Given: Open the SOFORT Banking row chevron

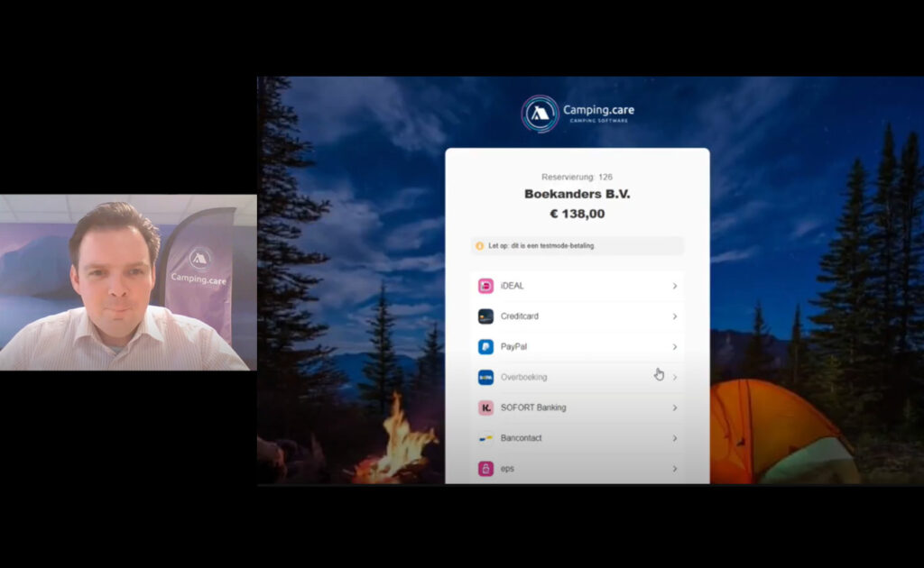Looking at the screenshot, I should 675,408.
